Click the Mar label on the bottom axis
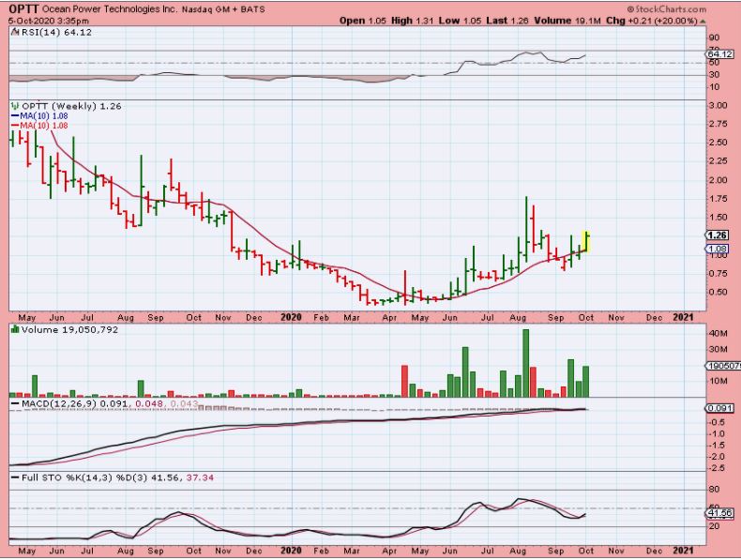741x560 pixels. tap(351, 551)
